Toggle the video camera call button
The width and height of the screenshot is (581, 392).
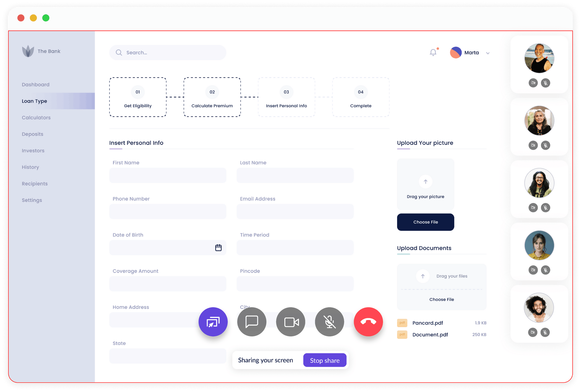click(x=290, y=322)
